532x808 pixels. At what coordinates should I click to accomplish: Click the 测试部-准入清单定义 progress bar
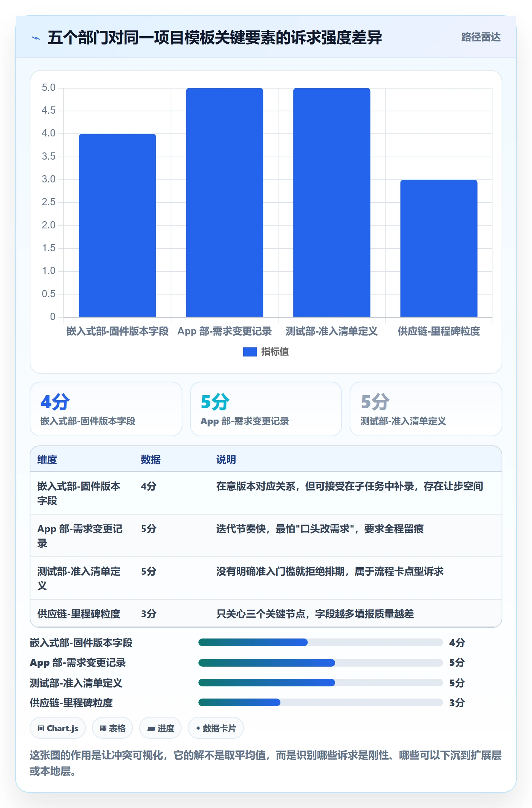point(320,683)
